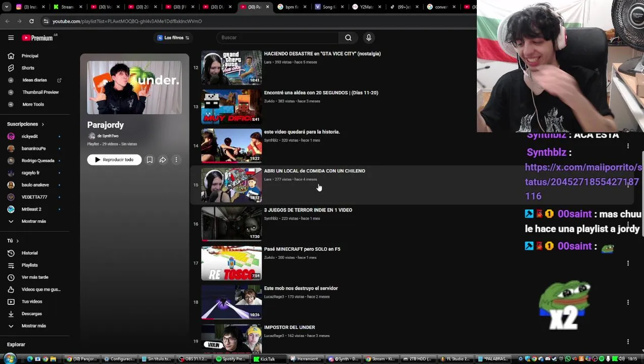This screenshot has width=644, height=364.
Task: Open Descargas in the sidebar
Action: tap(31, 313)
